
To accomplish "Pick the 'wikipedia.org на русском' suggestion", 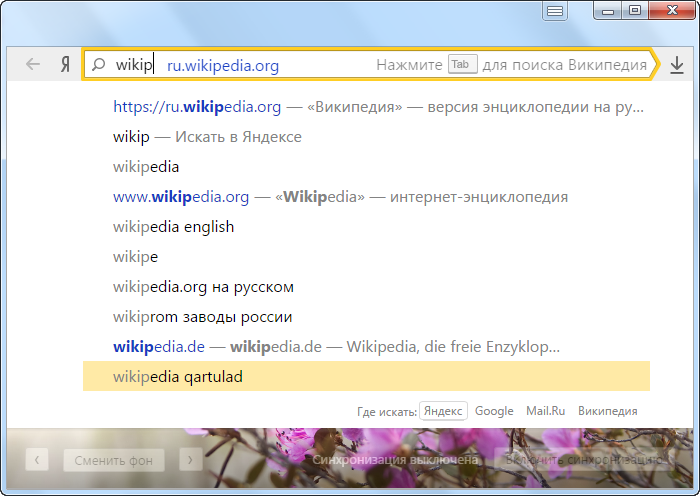I will click(366, 287).
